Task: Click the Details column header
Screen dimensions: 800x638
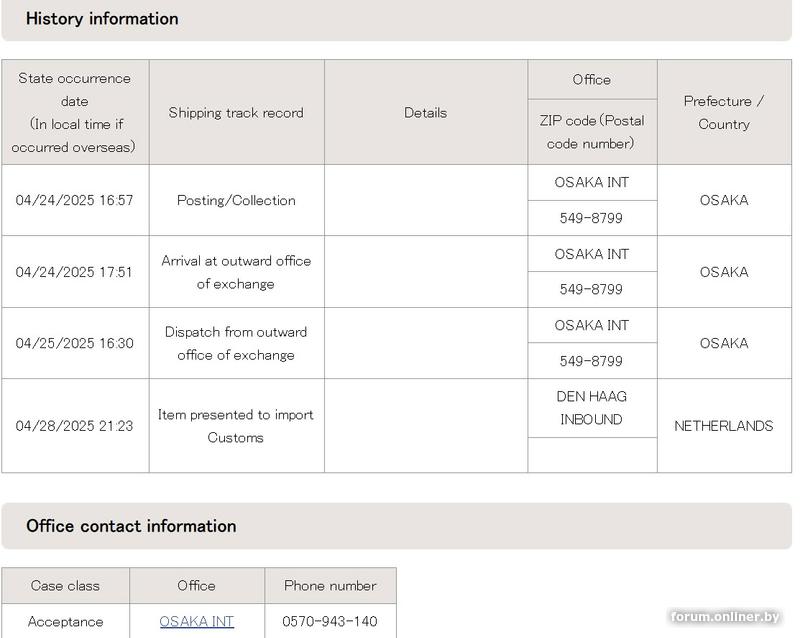Action: (426, 112)
